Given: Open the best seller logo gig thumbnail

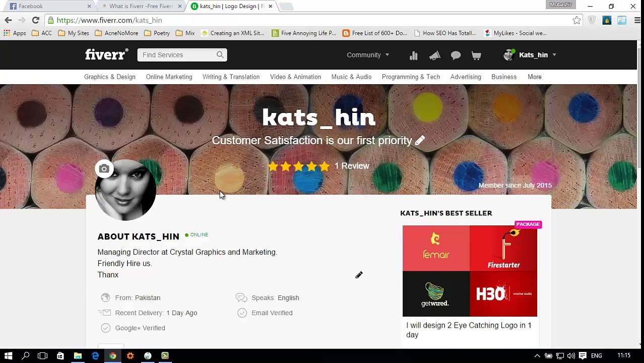Looking at the screenshot, I should pos(470,271).
